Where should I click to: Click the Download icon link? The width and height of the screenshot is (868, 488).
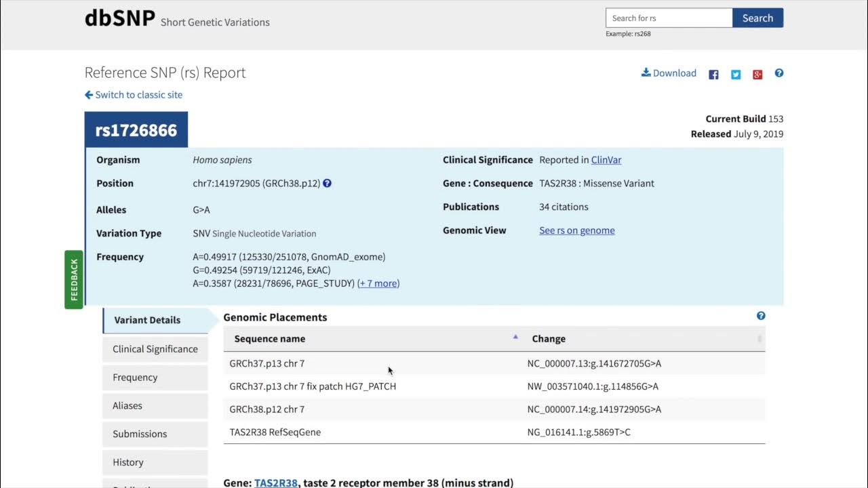646,73
